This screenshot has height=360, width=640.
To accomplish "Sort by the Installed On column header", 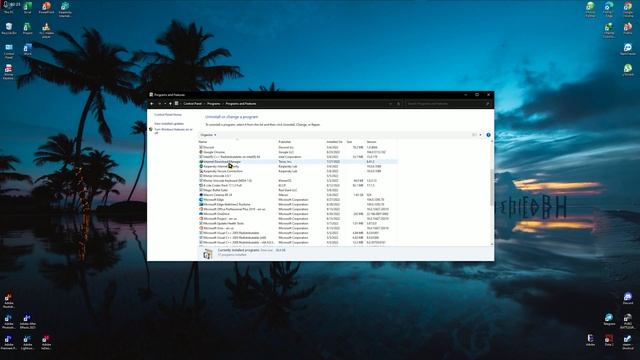I will 335,142.
